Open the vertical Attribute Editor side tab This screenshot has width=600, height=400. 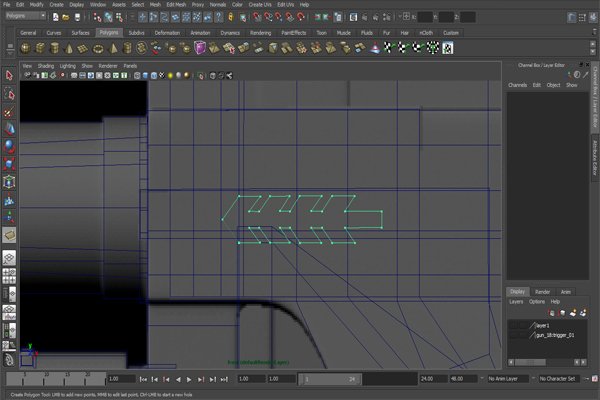(595, 157)
